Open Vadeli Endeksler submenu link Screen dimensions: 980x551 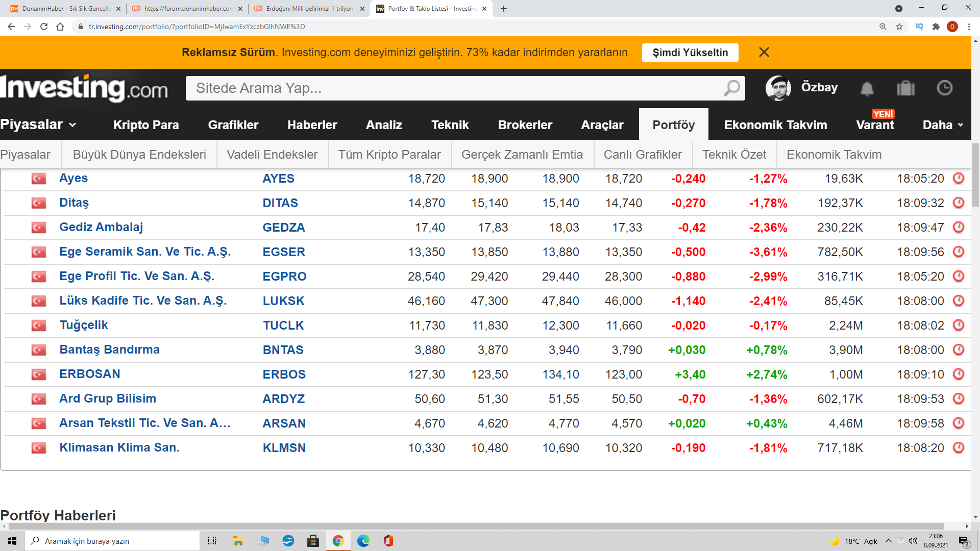(272, 155)
